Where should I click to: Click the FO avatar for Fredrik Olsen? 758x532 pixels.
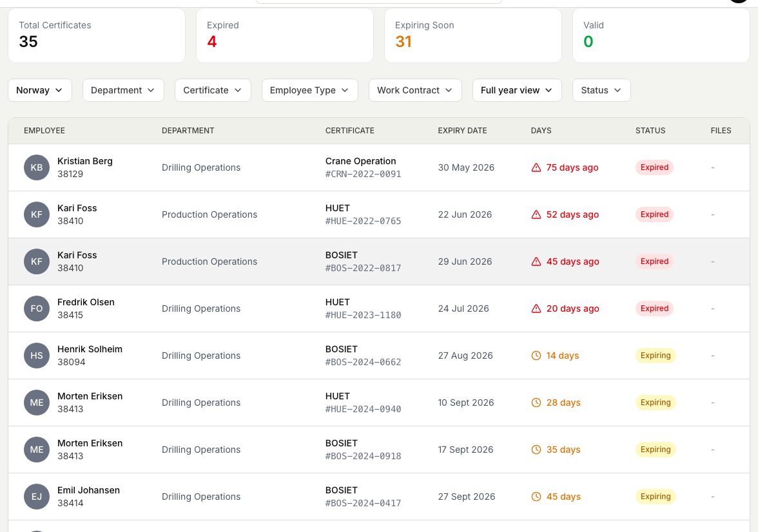[x=37, y=309]
